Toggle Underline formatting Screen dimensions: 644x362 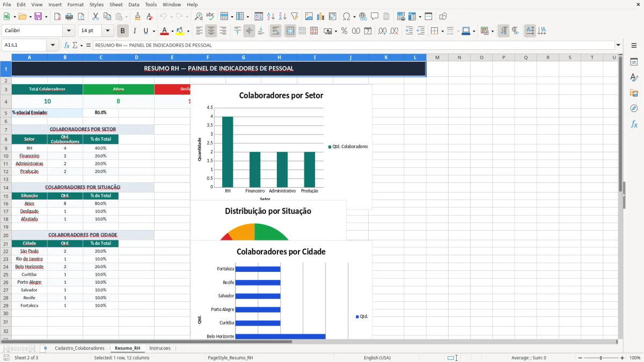146,31
